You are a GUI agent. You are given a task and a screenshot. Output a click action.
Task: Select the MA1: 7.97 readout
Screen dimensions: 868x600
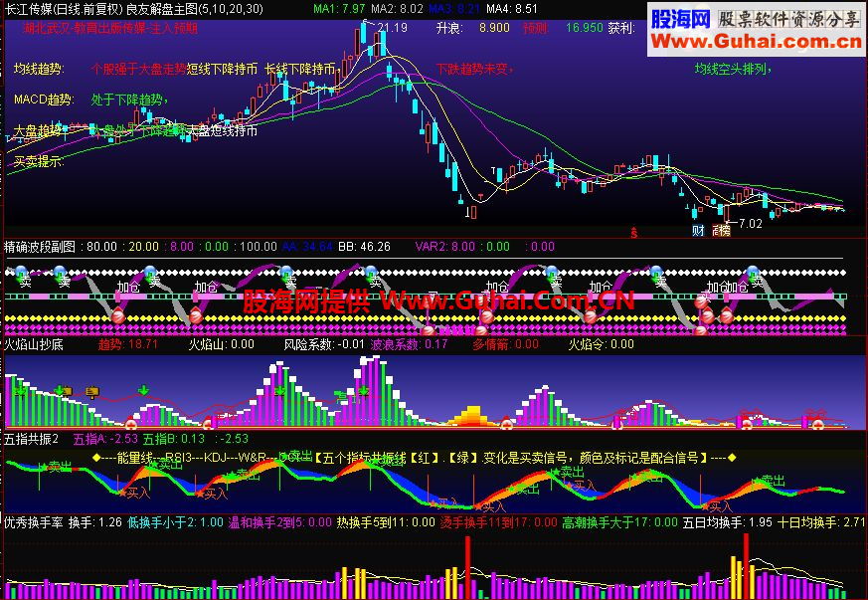pyautogui.click(x=339, y=8)
